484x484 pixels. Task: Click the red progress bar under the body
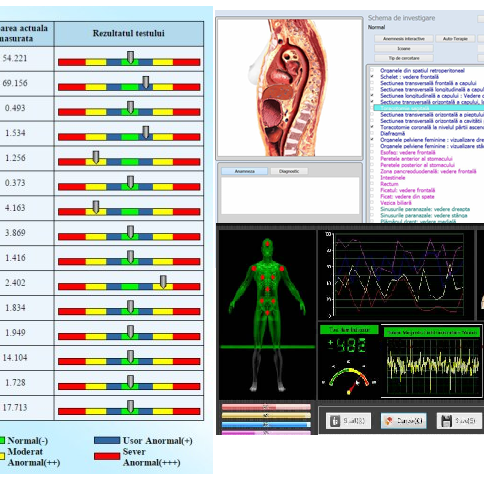tap(266, 407)
